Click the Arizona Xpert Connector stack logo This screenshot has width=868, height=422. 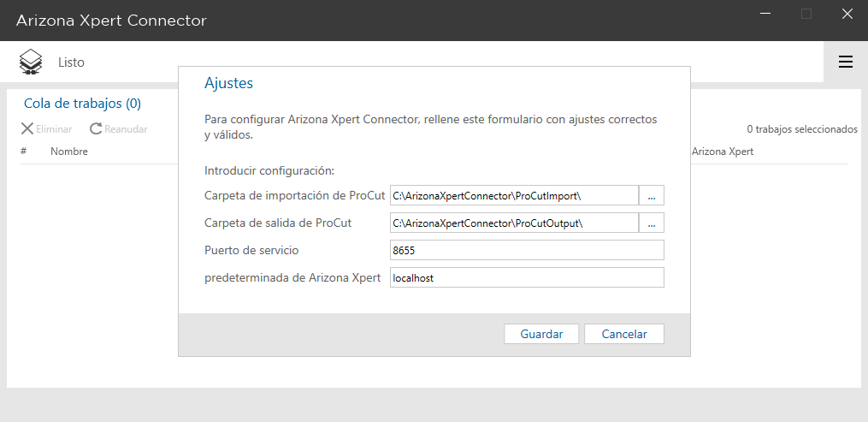31,62
